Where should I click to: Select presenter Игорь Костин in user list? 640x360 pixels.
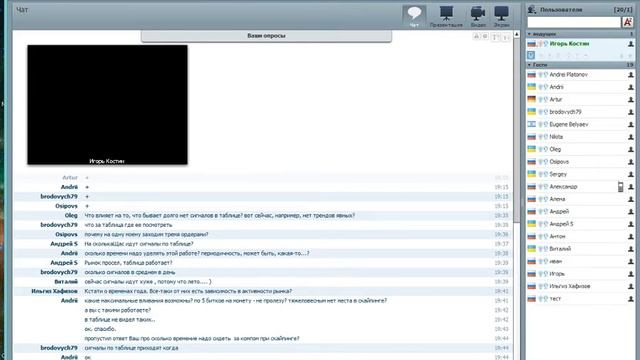569,44
